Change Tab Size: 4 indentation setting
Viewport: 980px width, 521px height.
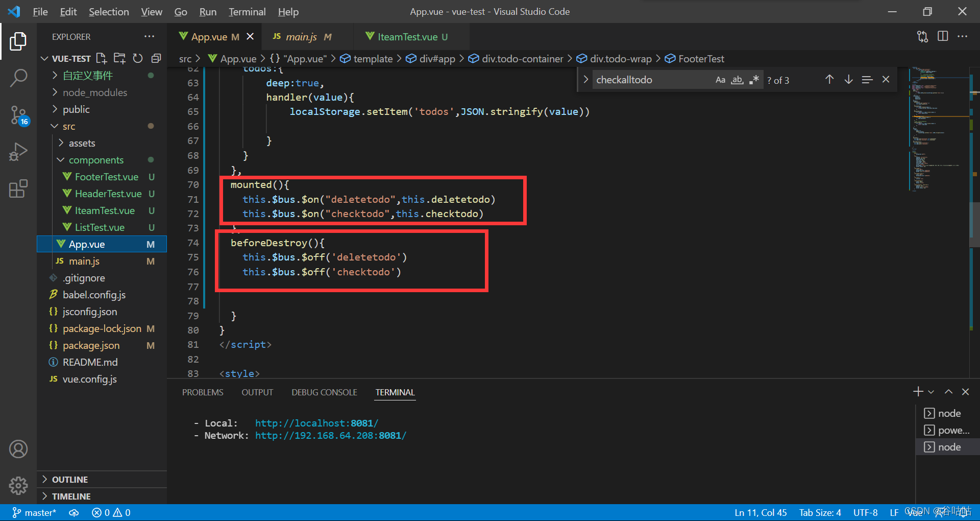click(820, 512)
